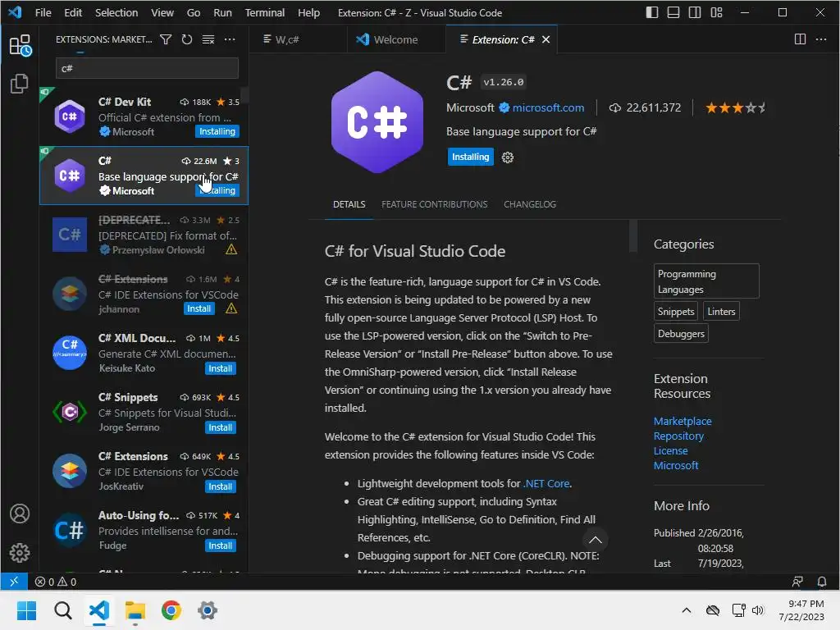Select the C# Dev Kit list entry
The width and height of the screenshot is (840, 630).
coord(144,116)
